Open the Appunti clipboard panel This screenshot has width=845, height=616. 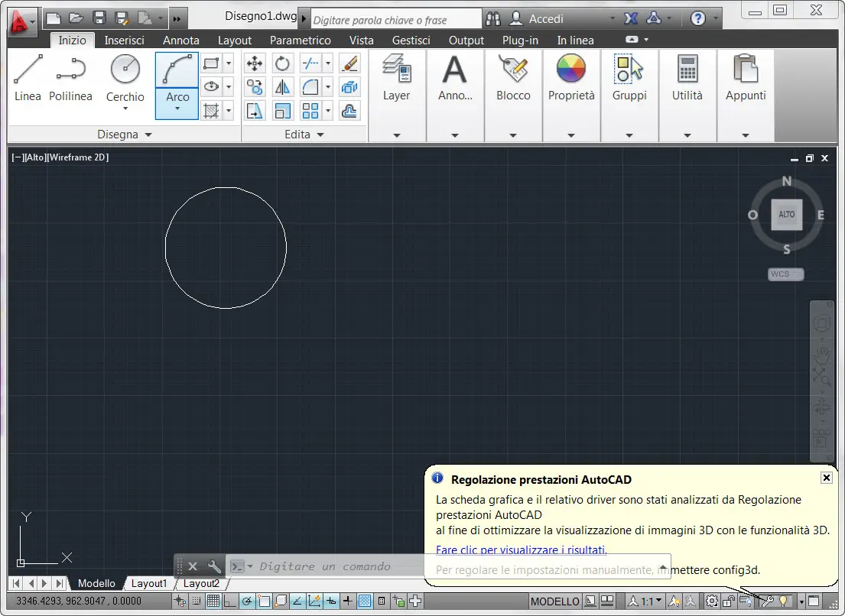point(746,96)
